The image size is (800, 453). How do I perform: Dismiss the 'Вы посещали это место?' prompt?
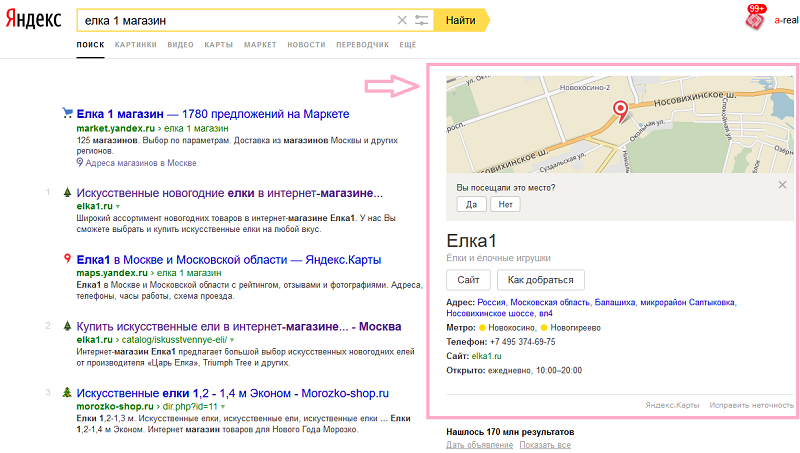[x=782, y=185]
